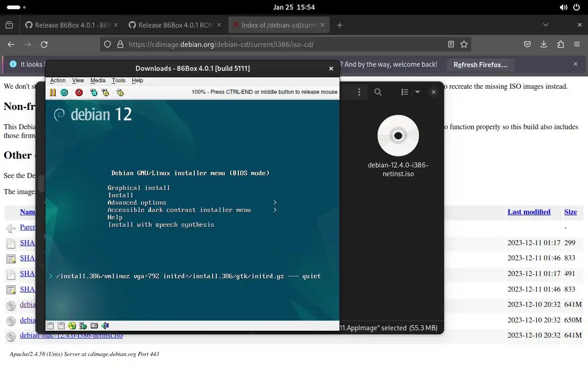This screenshot has width=588, height=368.
Task: Send Ctrl+Alt+Esc via 86Box toolbar
Action: tap(105, 92)
